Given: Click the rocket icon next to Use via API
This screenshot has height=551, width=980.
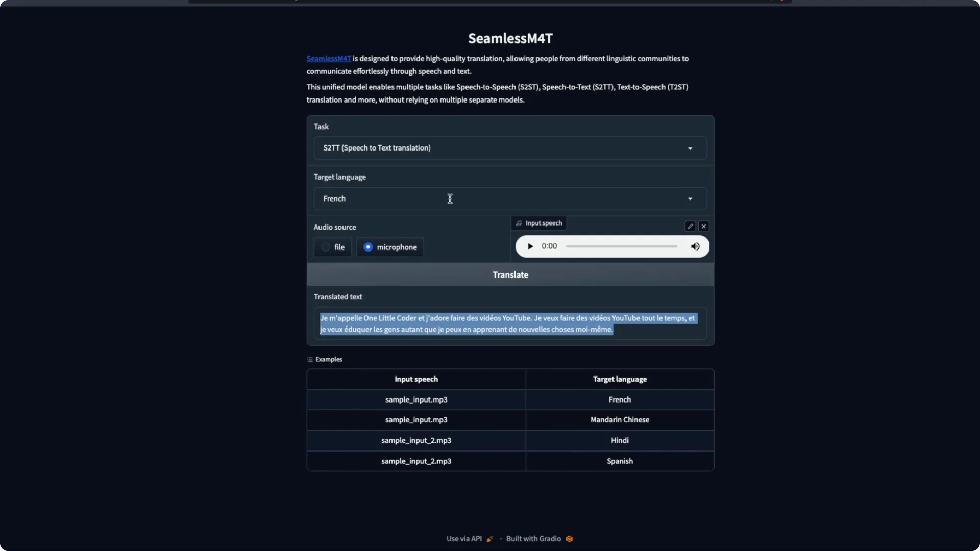Looking at the screenshot, I should [489, 539].
